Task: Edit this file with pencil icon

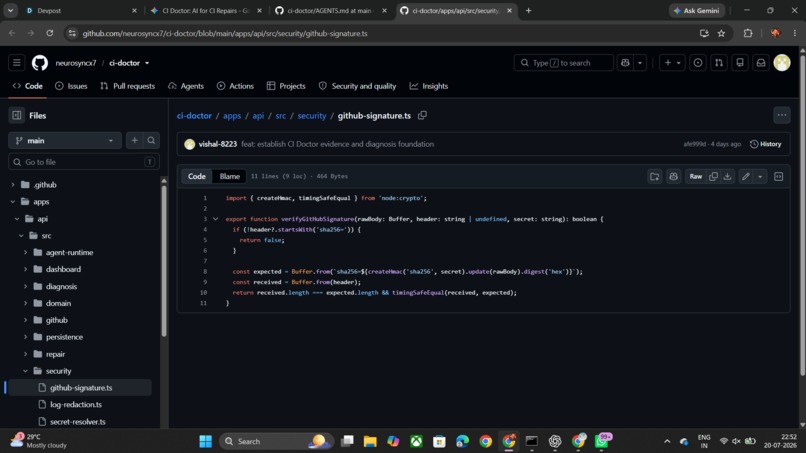Action: click(x=745, y=176)
